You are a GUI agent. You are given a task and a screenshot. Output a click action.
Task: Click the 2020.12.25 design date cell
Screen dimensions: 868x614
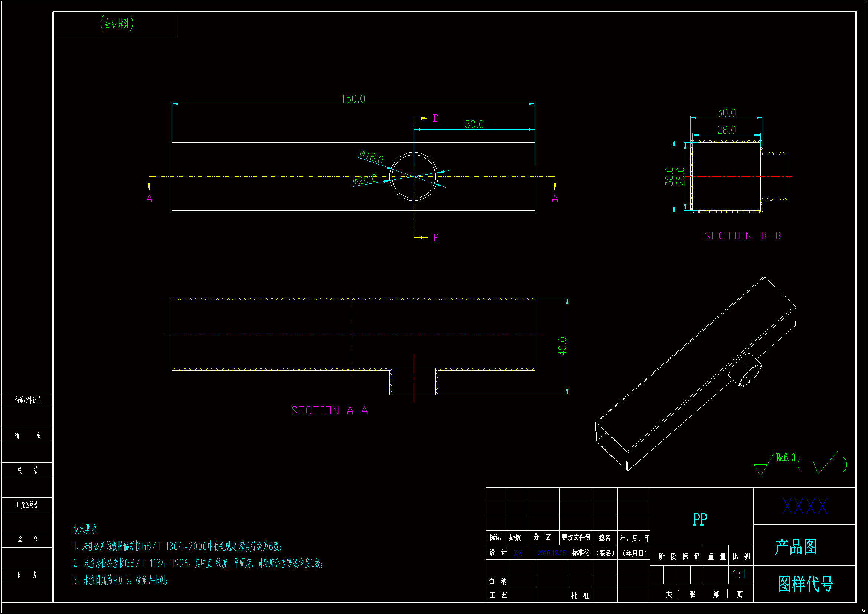552,553
